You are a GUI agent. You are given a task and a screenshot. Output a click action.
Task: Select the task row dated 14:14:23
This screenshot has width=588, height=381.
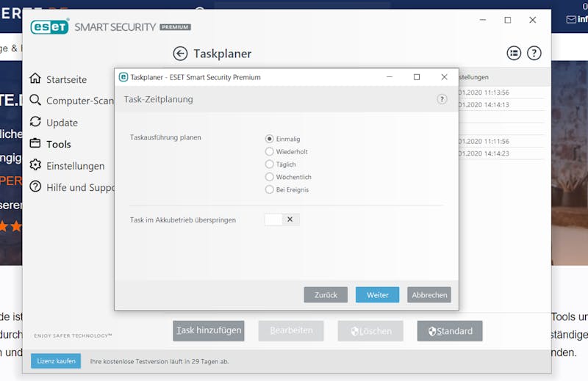[501, 153]
